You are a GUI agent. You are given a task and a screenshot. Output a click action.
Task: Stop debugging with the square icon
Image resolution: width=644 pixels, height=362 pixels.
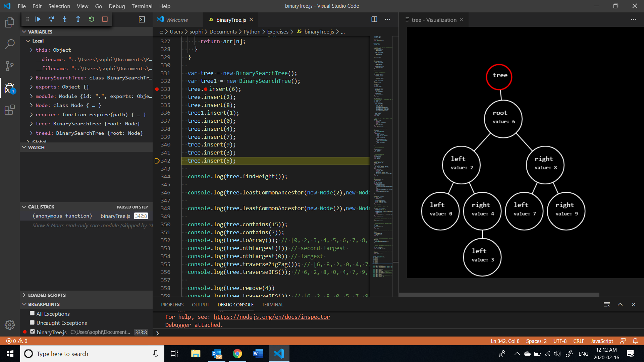[105, 19]
